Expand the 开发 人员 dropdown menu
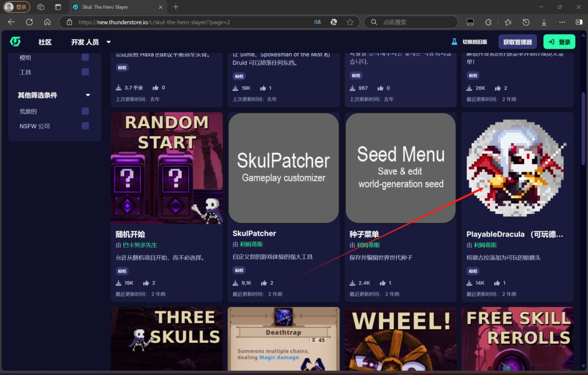588x375 pixels. [x=91, y=42]
